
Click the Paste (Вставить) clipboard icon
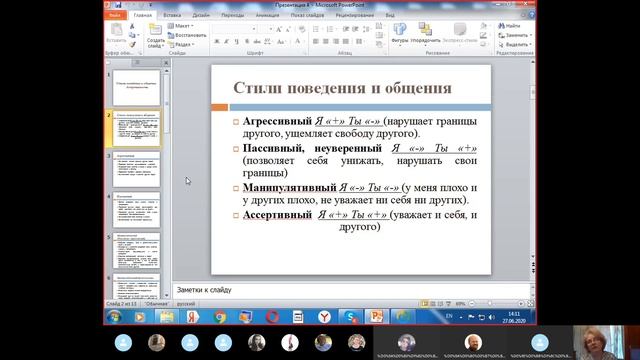[116, 29]
